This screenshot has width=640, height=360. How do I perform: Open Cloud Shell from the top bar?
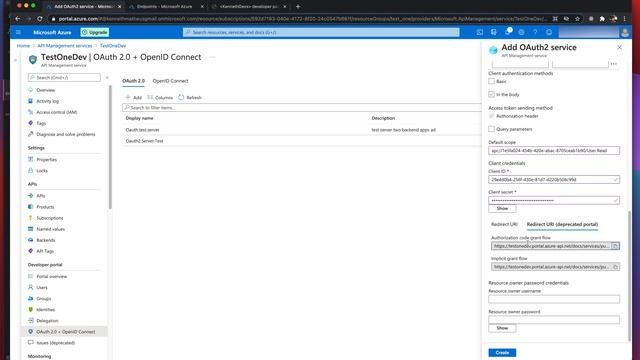click(480, 32)
